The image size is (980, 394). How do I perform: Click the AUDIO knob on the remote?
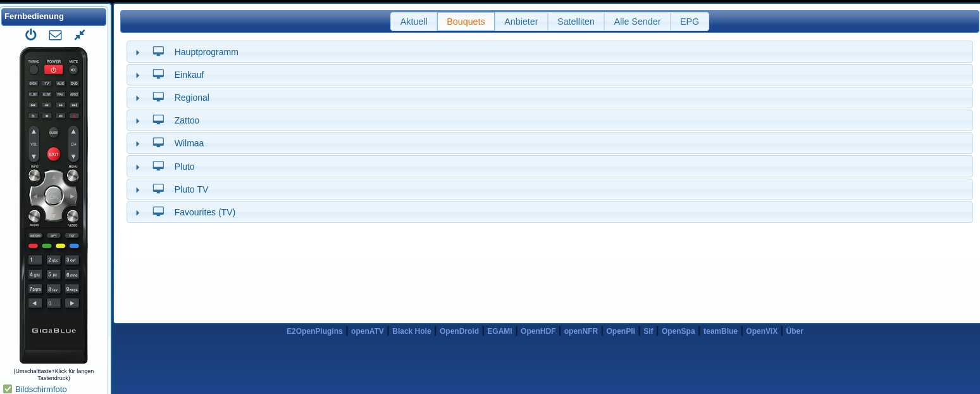[34, 217]
